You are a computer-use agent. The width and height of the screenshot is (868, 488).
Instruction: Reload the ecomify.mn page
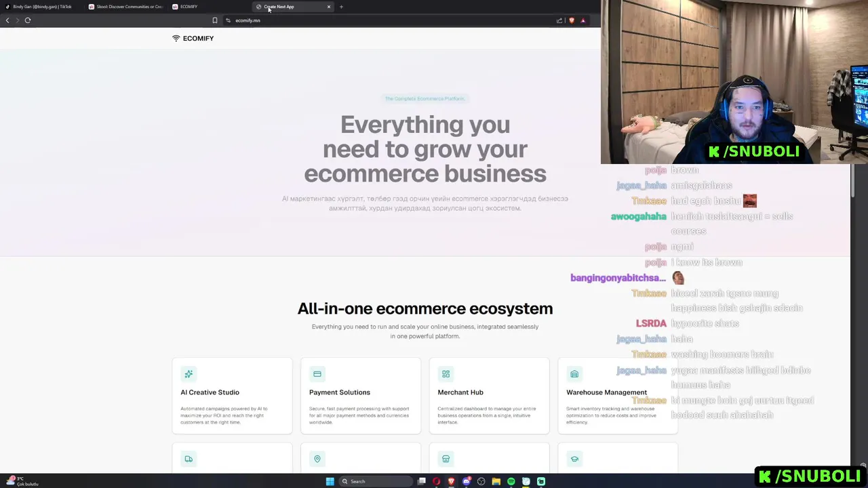28,20
